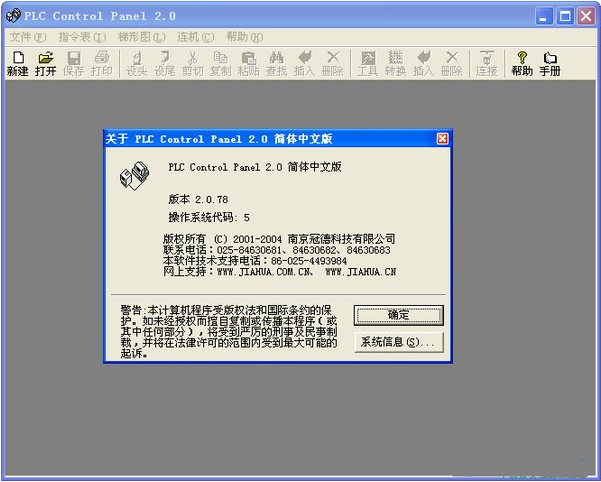
Task: Click the 删除 icon before 连接
Action: 452,64
